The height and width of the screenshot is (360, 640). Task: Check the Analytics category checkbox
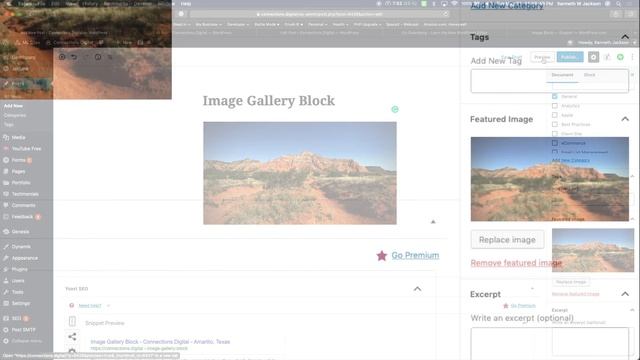pos(555,106)
